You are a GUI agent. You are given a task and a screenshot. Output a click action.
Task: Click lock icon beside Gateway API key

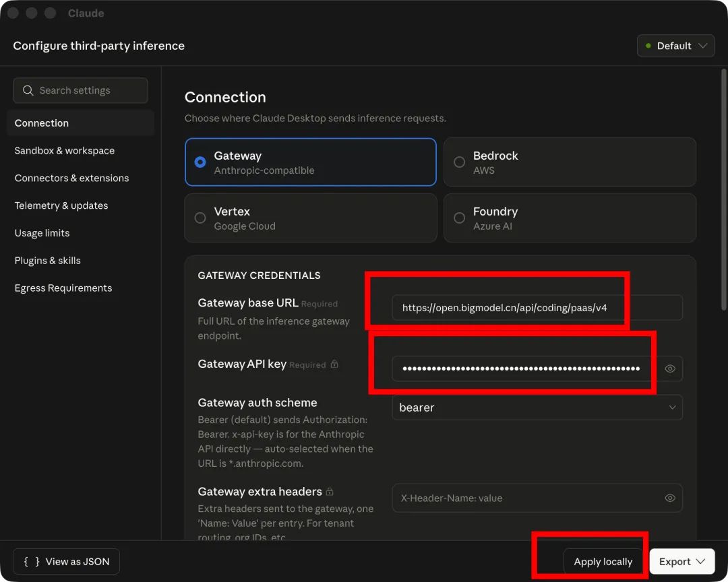(x=334, y=364)
